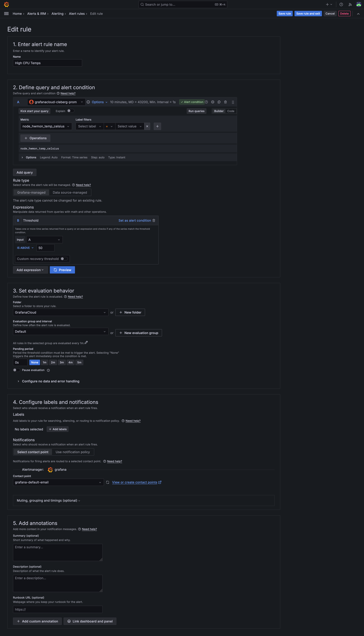Open the hamburger navigation menu
364x636 pixels.
coord(6,14)
